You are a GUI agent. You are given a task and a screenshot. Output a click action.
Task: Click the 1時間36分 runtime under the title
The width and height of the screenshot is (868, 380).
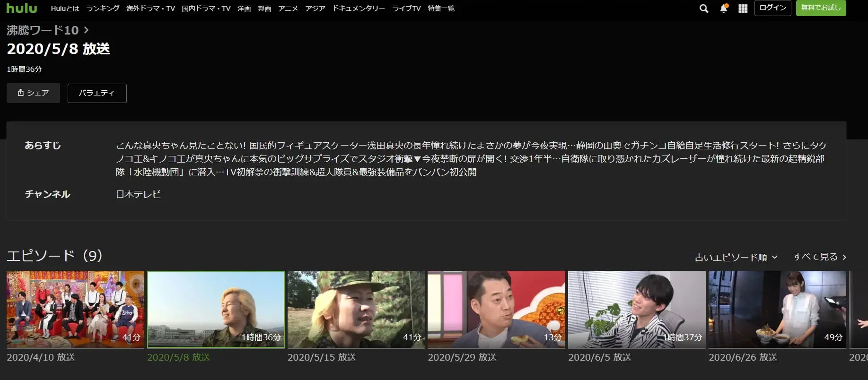pyautogui.click(x=24, y=69)
